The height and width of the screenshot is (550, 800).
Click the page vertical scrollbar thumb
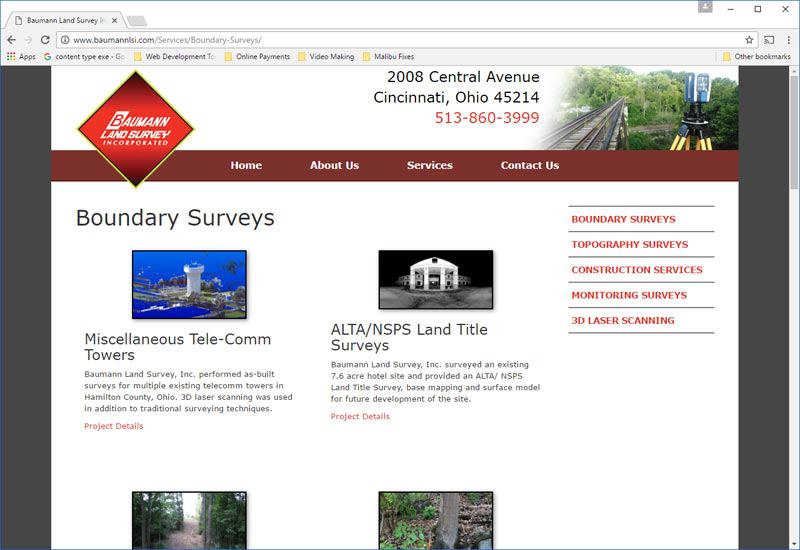click(794, 133)
